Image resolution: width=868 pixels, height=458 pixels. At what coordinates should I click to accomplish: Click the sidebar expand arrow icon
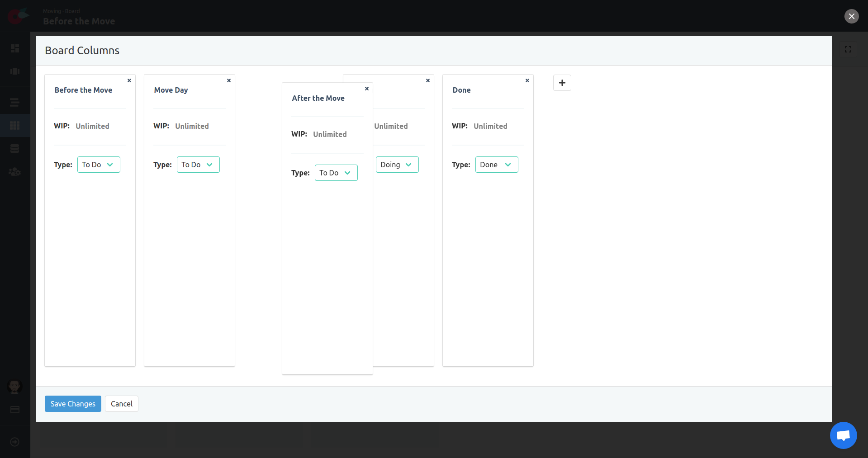(15, 442)
